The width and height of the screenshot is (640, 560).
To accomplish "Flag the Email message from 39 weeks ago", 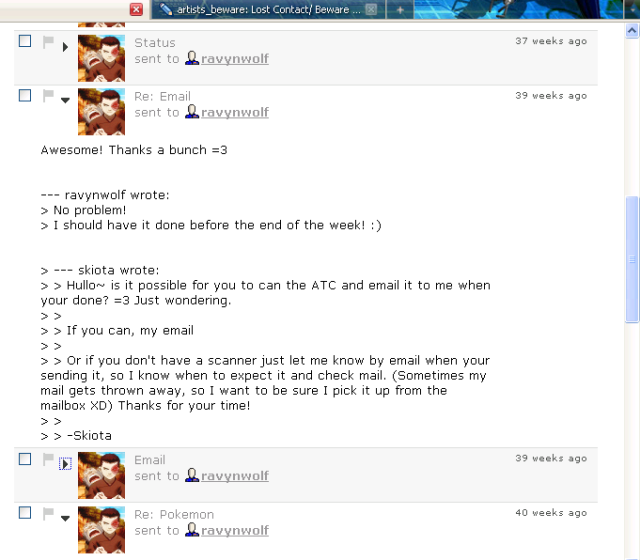I will (x=48, y=459).
